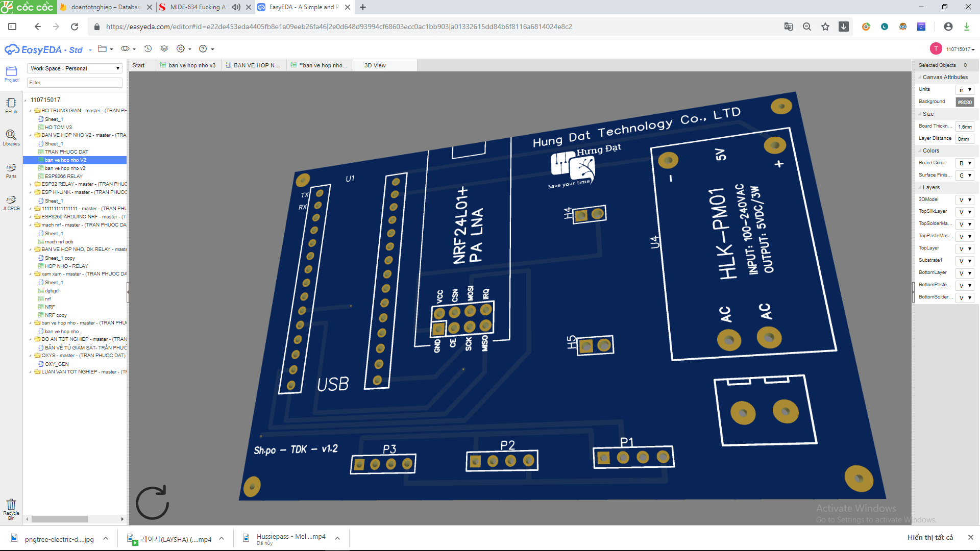This screenshot has height=551, width=980.
Task: Open the Units dropdown
Action: (x=965, y=90)
